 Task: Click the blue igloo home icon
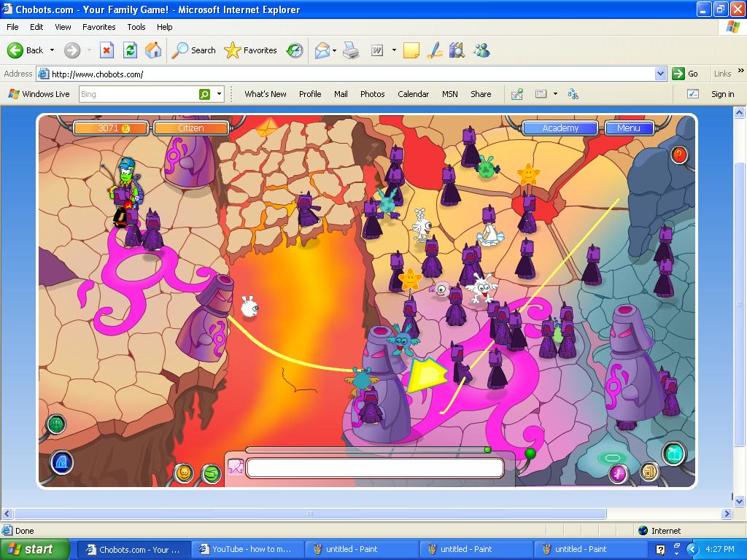[62, 462]
